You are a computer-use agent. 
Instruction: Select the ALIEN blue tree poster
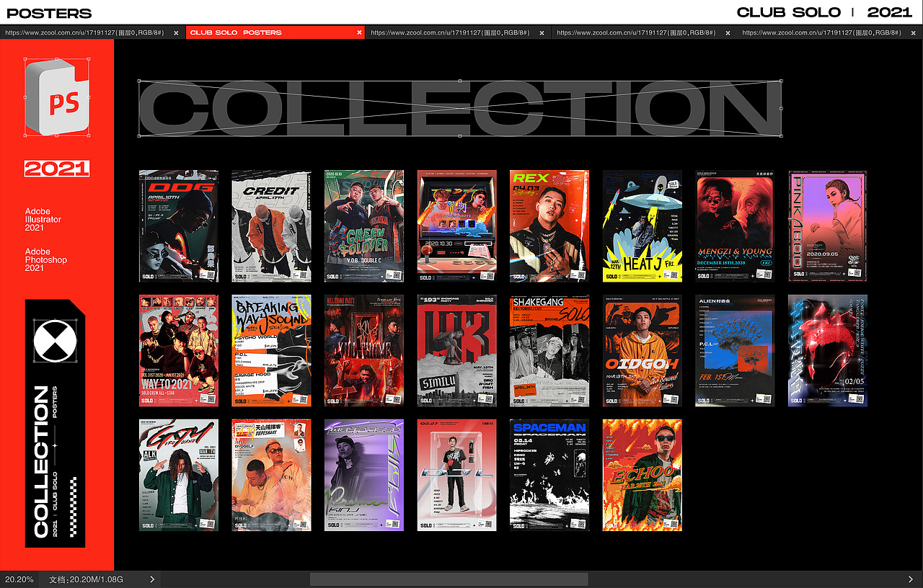[735, 350]
